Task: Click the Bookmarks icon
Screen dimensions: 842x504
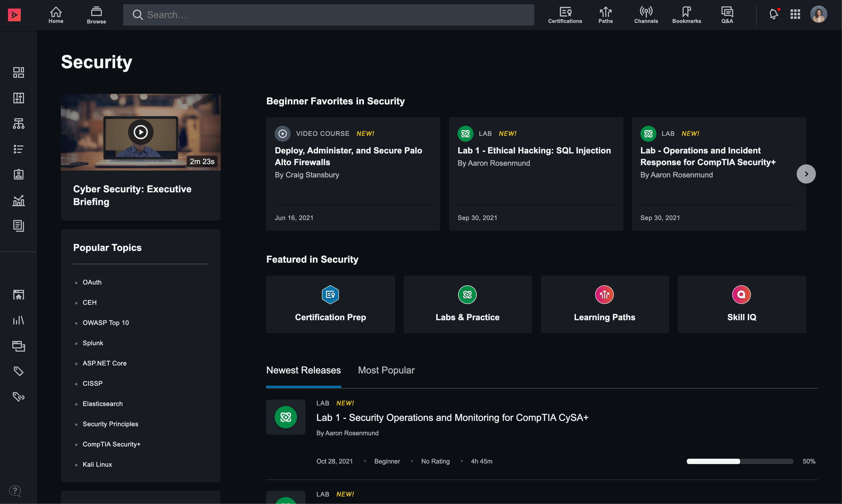Action: pos(686,15)
